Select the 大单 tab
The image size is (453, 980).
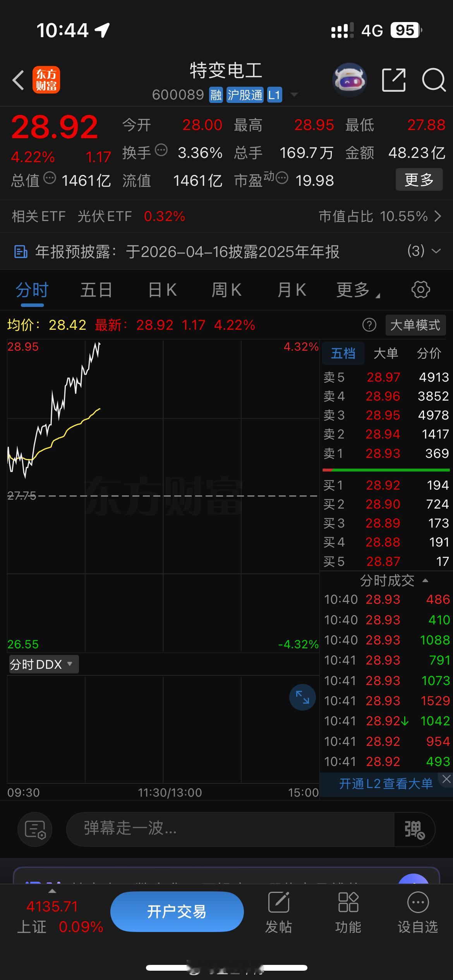(386, 353)
